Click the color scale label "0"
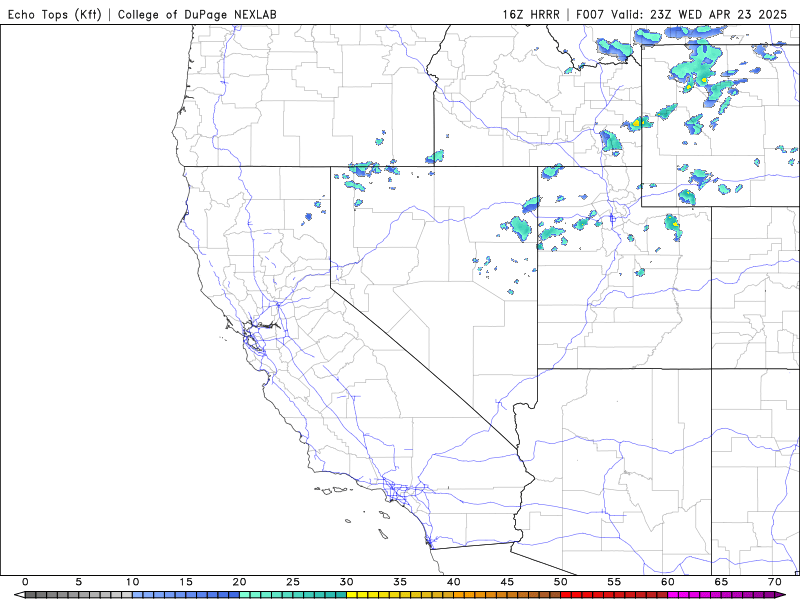Viewport: 800px width, 600px height. pyautogui.click(x=25, y=582)
